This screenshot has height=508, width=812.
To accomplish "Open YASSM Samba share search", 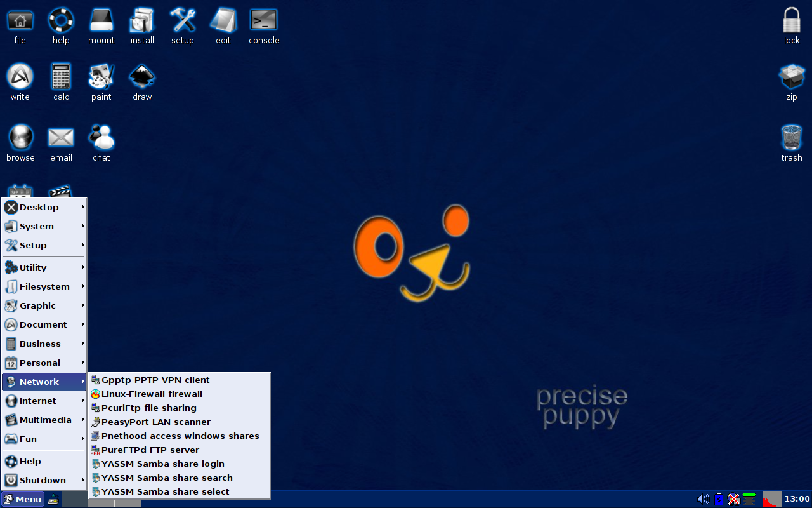I will tap(179, 478).
